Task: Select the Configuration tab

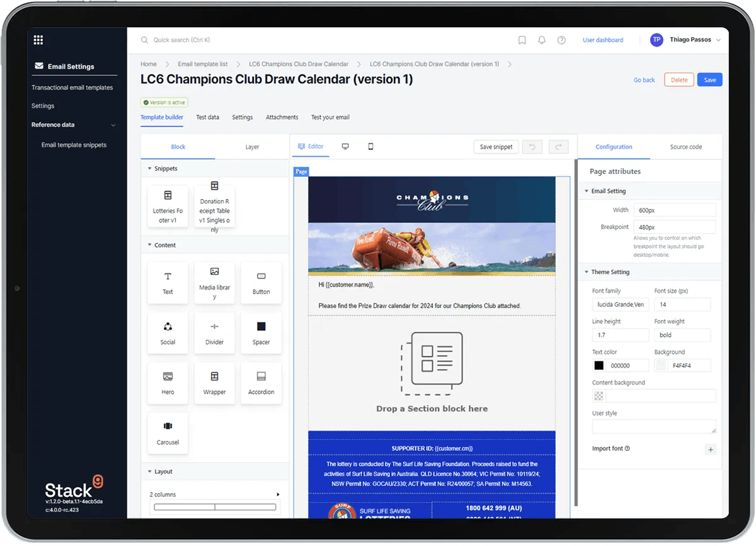Action: click(614, 147)
